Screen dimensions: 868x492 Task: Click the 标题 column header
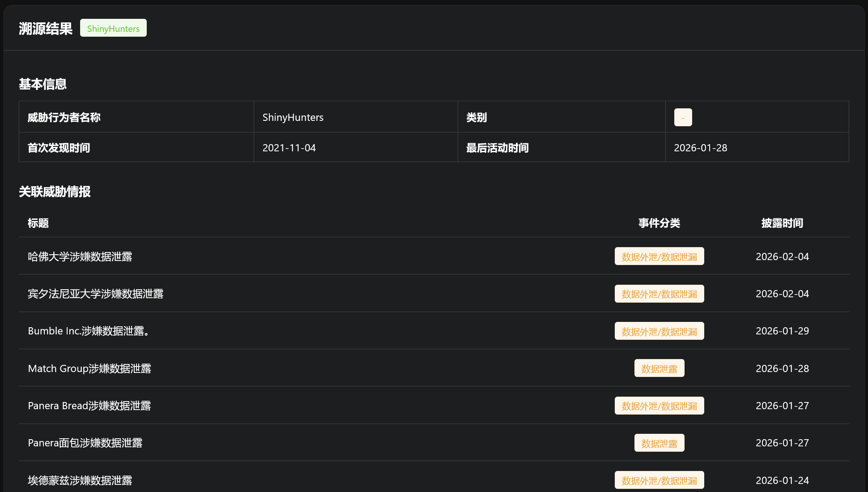38,223
